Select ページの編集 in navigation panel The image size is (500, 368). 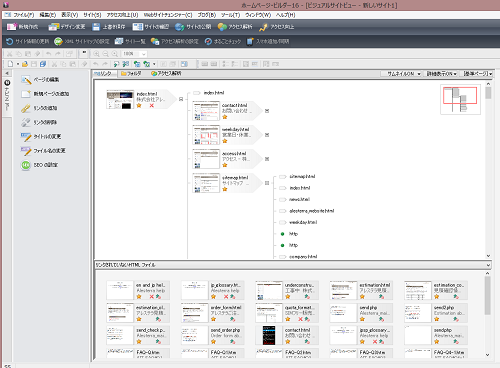pos(40,80)
